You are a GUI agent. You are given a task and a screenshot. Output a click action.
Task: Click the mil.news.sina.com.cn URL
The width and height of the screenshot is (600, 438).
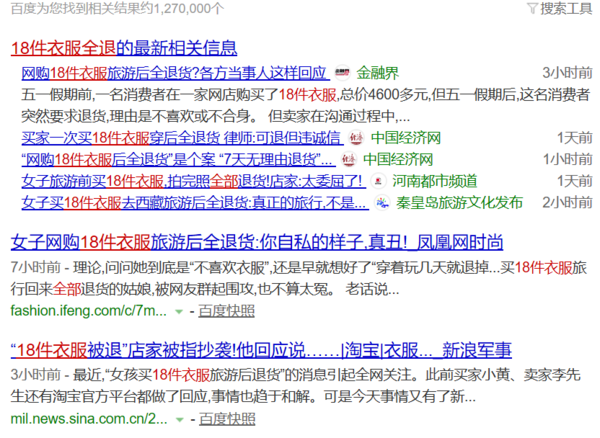(89, 419)
